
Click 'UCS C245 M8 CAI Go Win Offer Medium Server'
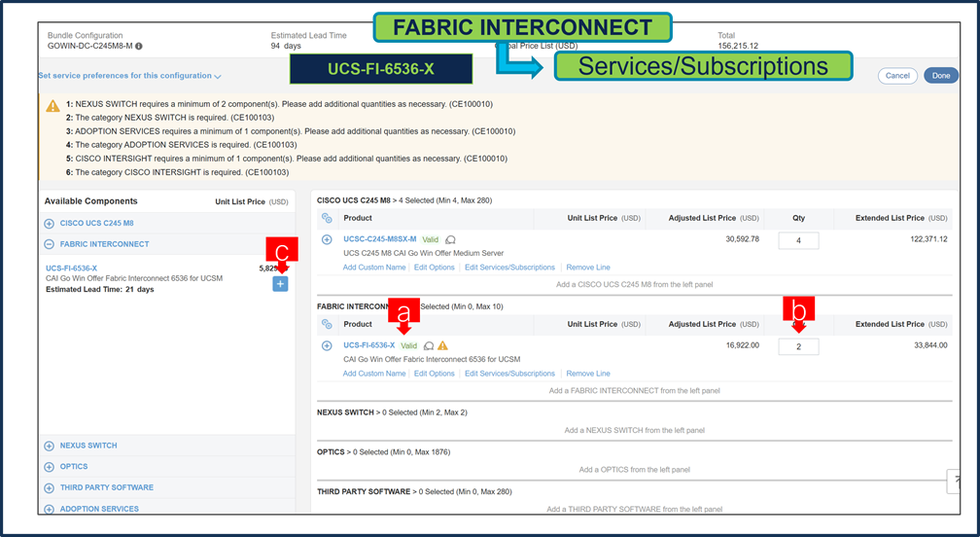pyautogui.click(x=424, y=253)
